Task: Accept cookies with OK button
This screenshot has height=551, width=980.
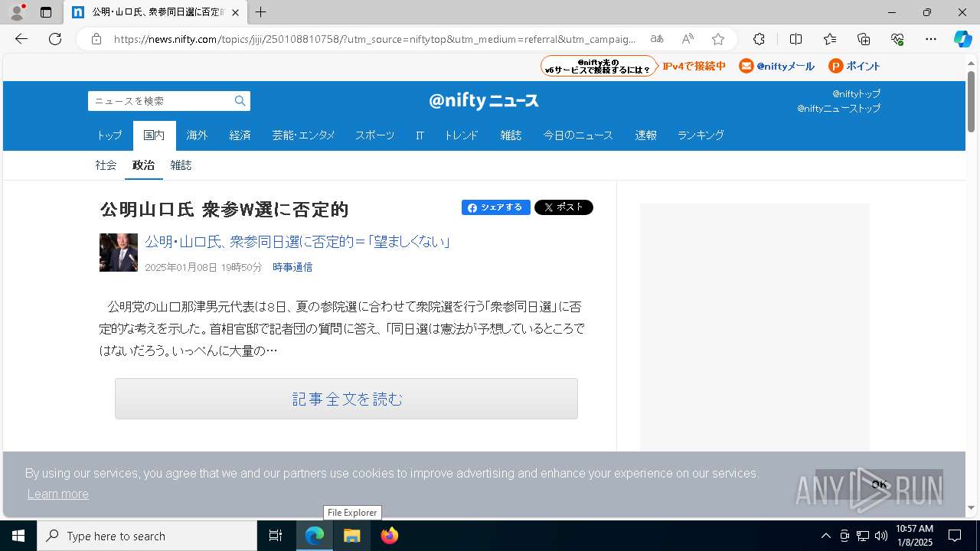Action: [879, 484]
